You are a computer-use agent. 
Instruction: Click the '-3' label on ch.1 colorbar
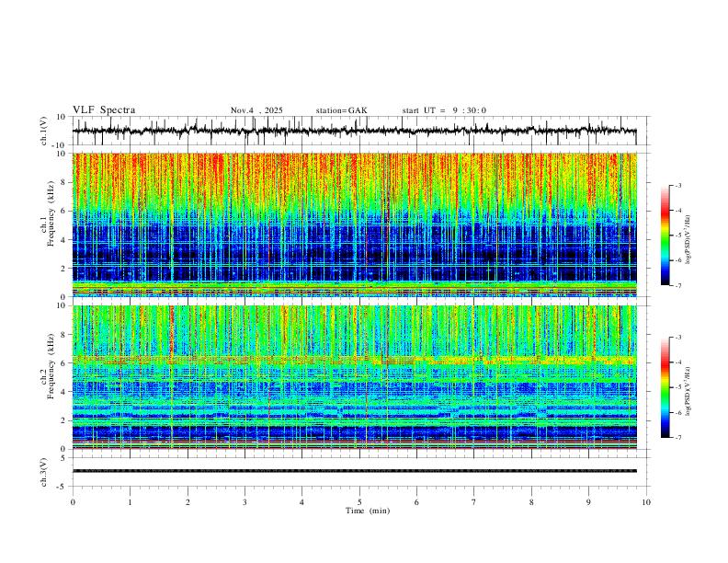[x=677, y=185]
